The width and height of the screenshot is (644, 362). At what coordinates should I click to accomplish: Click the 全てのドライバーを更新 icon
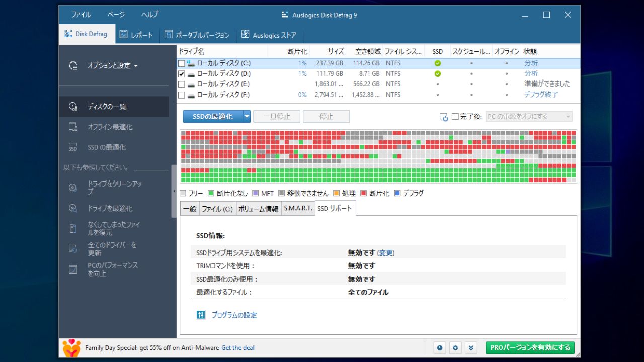click(x=73, y=249)
